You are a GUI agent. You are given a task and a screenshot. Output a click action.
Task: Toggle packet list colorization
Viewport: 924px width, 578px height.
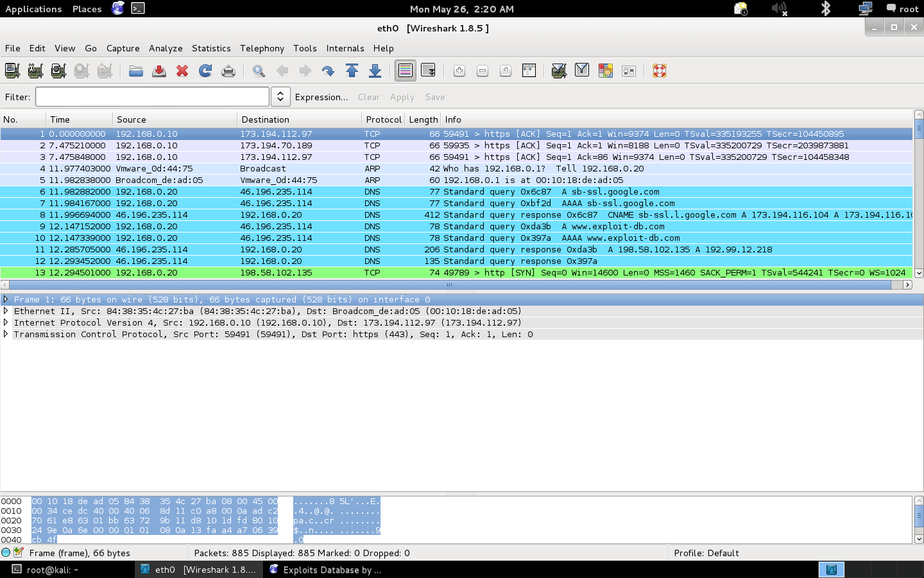point(406,71)
